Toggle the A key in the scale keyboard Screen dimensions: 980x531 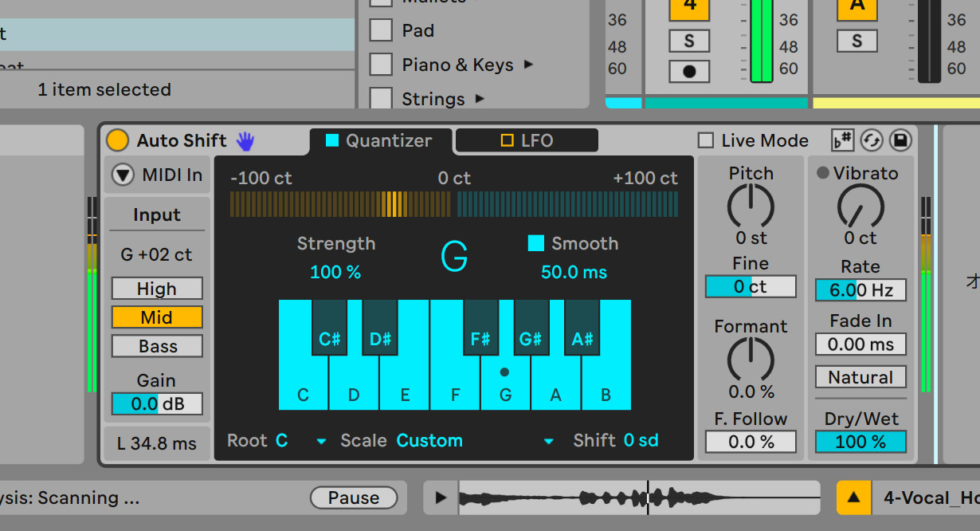point(556,384)
